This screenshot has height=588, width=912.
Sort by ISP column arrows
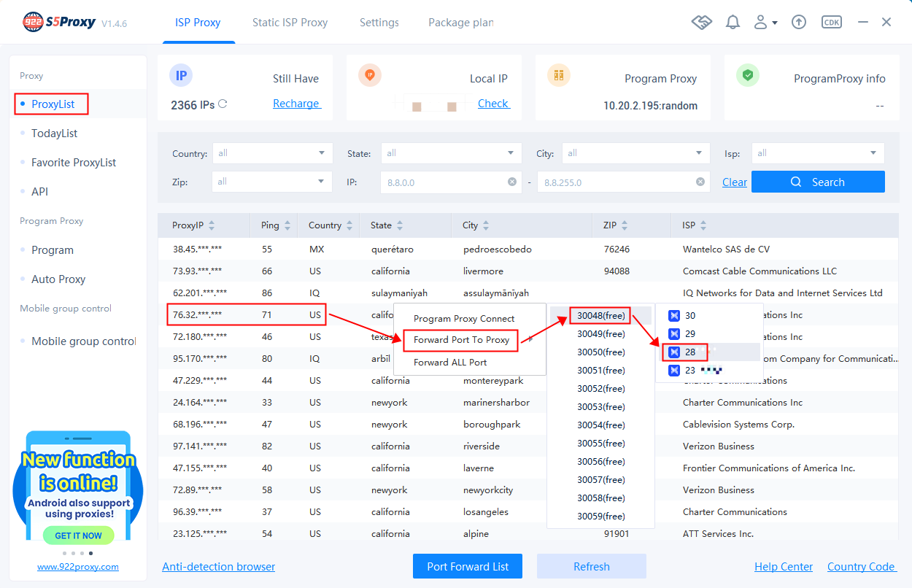(x=703, y=225)
